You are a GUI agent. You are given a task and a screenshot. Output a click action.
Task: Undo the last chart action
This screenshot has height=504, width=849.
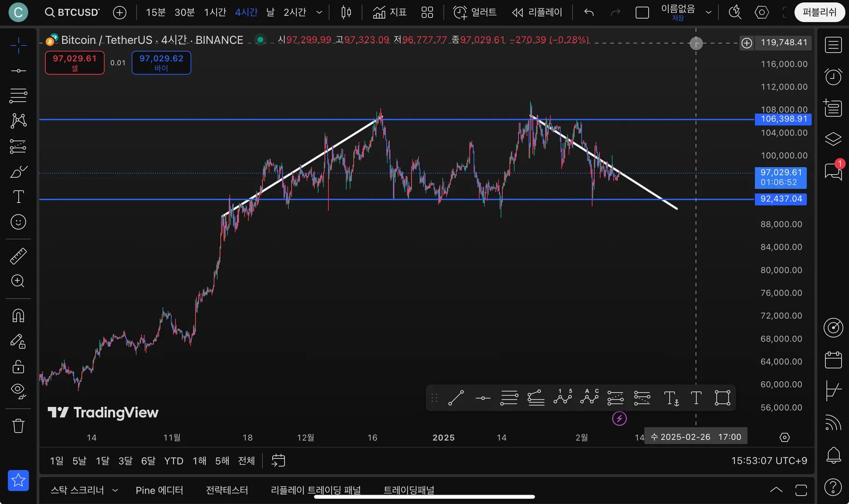pos(589,13)
